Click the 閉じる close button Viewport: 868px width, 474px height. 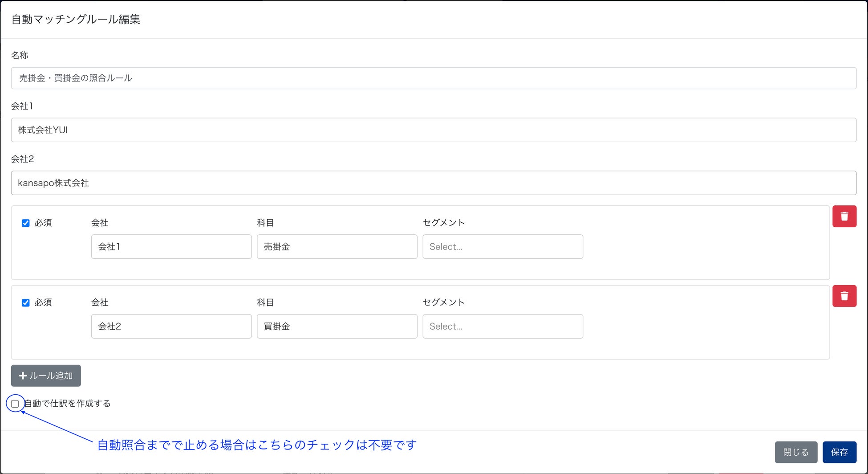pyautogui.click(x=796, y=452)
